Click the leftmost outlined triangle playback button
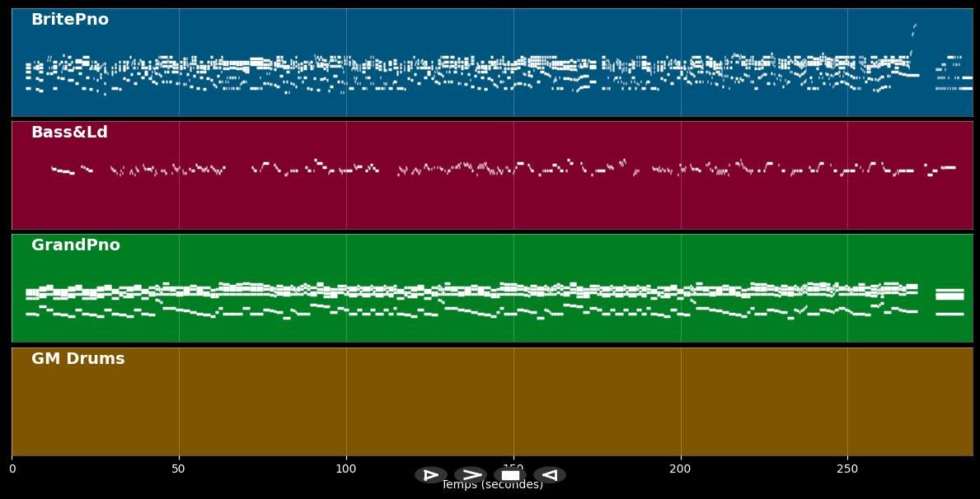Screen dimensions: 980x499 (430, 475)
